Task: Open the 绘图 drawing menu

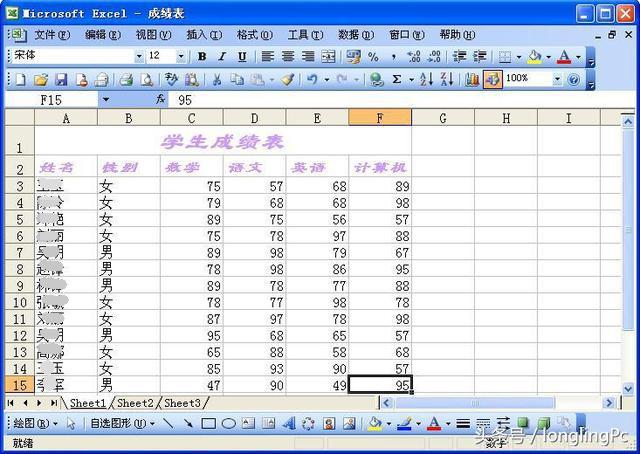Action: click(x=35, y=423)
